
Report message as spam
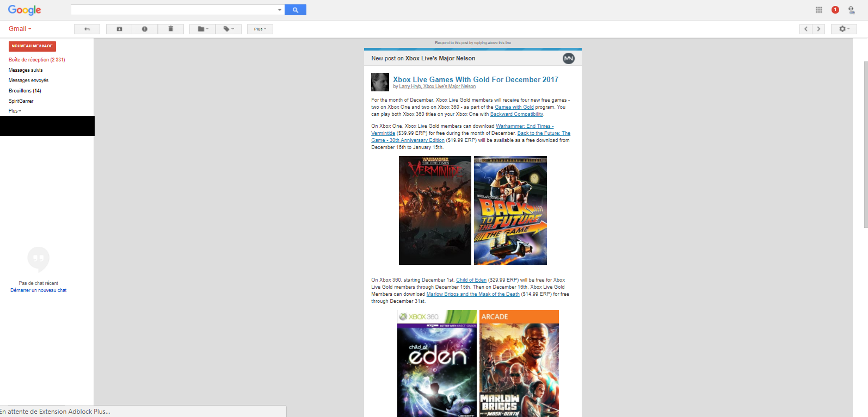(x=145, y=29)
